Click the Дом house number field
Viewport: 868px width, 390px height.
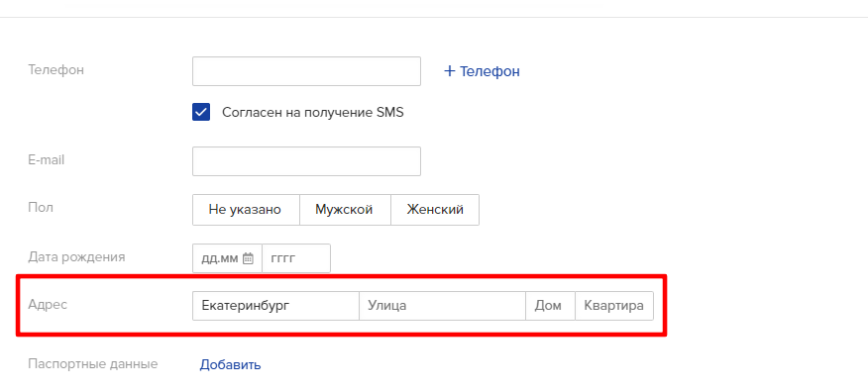coord(550,305)
